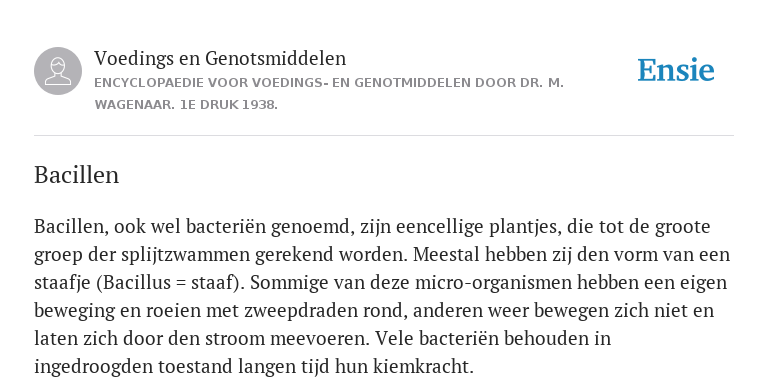Viewport: 768px width, 384px height.
Task: Click the 'Voedings en Genotsmiddelen' author name
Action: [x=220, y=58]
